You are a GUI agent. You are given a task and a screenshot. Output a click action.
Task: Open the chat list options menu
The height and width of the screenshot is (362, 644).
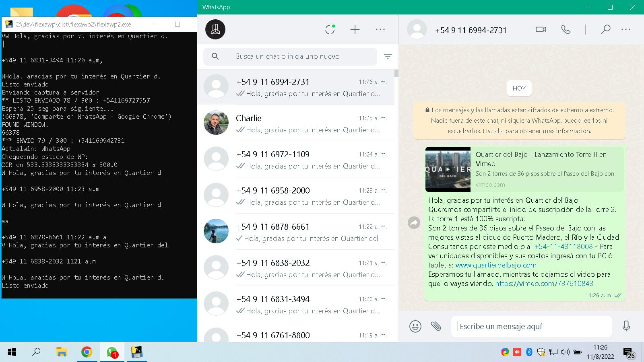click(380, 29)
